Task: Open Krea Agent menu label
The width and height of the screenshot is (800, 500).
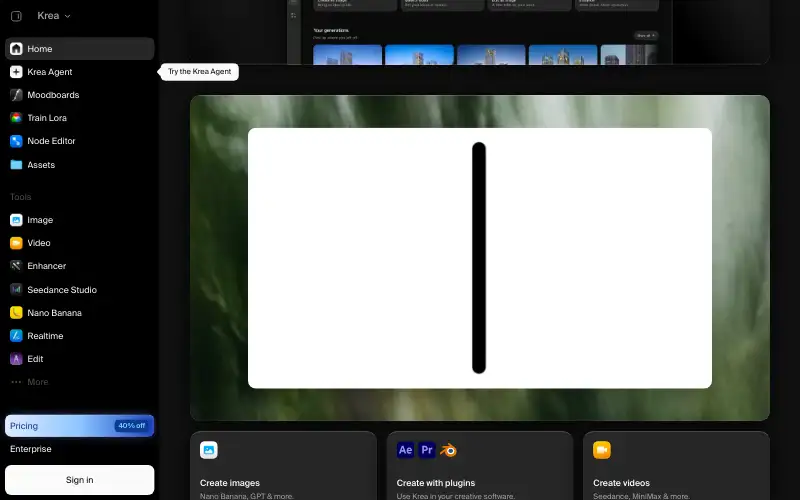Action: (x=49, y=72)
